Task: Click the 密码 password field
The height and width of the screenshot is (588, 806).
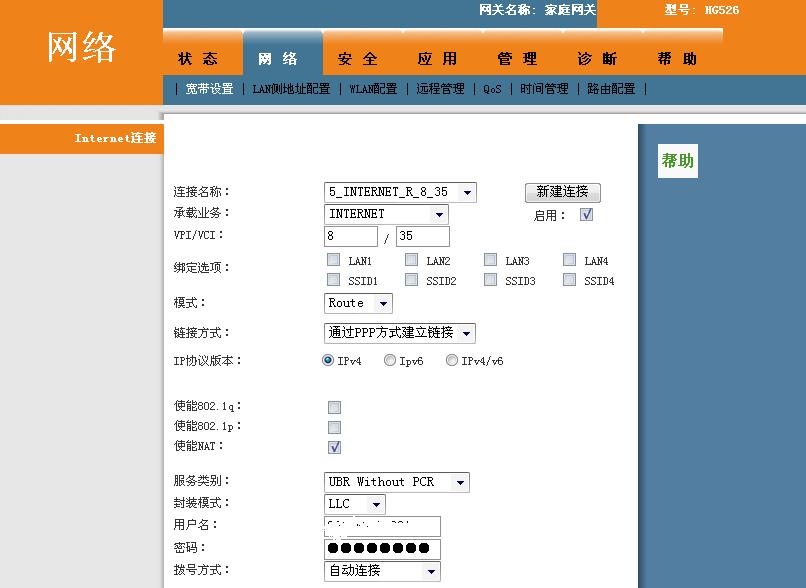Action: pos(382,549)
